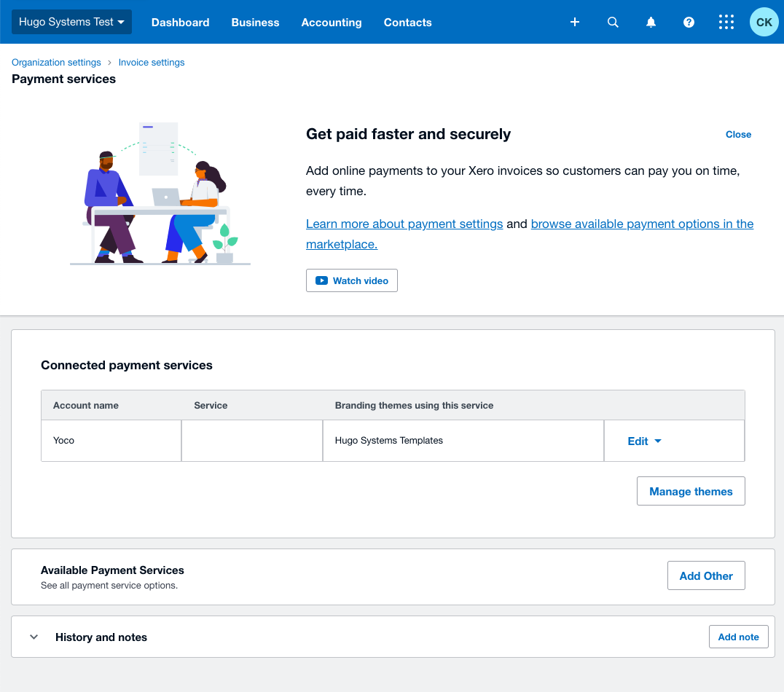784x692 pixels.
Task: Click the play icon in Watch video
Action: [321, 280]
